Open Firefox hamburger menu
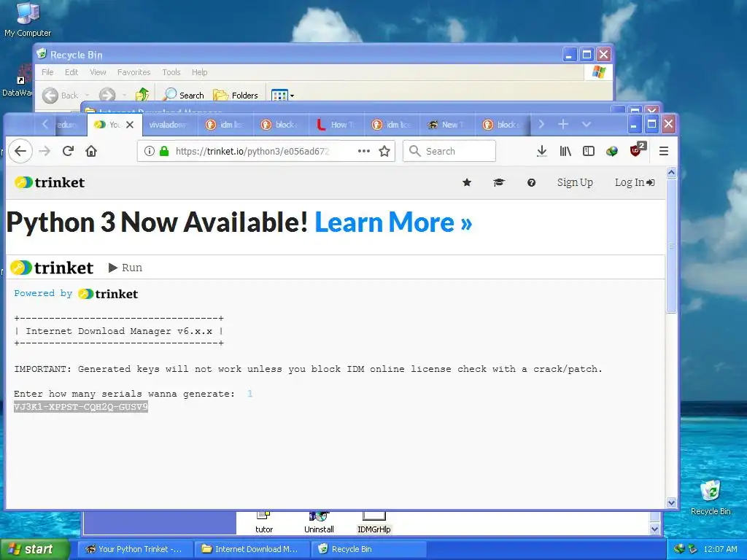The width and height of the screenshot is (747, 560). [664, 151]
